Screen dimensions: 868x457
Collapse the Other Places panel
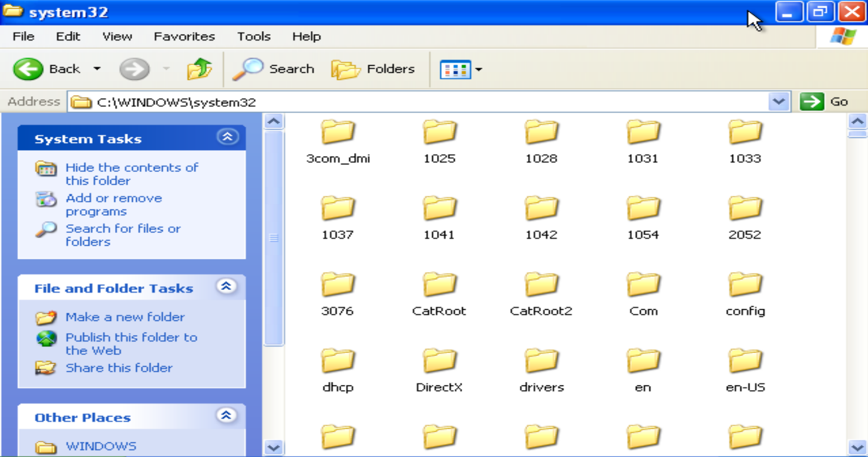click(227, 415)
